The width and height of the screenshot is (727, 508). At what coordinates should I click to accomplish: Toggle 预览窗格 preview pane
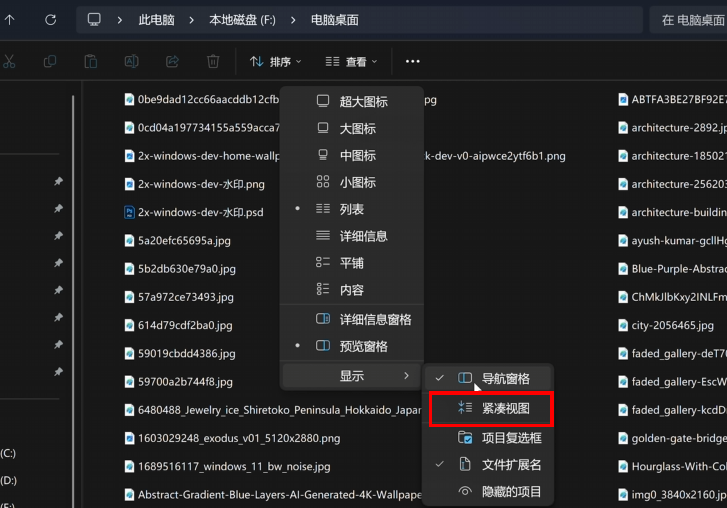pyautogui.click(x=352, y=346)
